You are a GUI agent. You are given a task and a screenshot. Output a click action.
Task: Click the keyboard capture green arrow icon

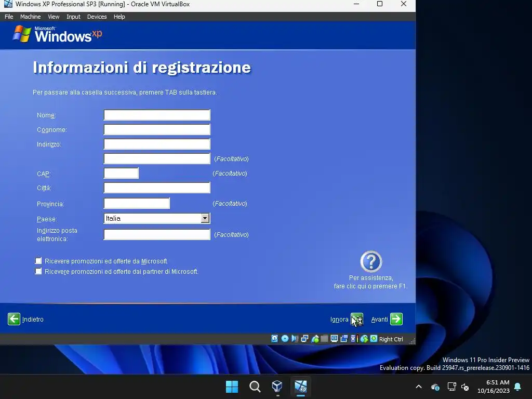(x=374, y=339)
